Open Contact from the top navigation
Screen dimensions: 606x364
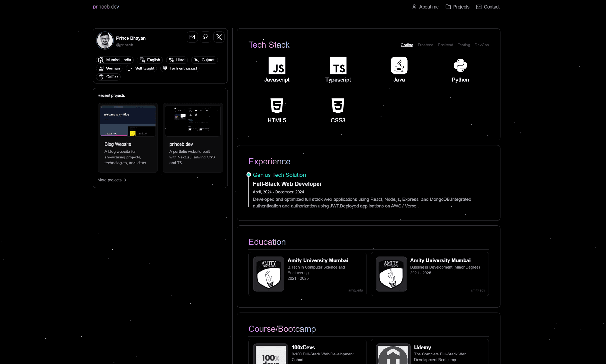[488, 7]
